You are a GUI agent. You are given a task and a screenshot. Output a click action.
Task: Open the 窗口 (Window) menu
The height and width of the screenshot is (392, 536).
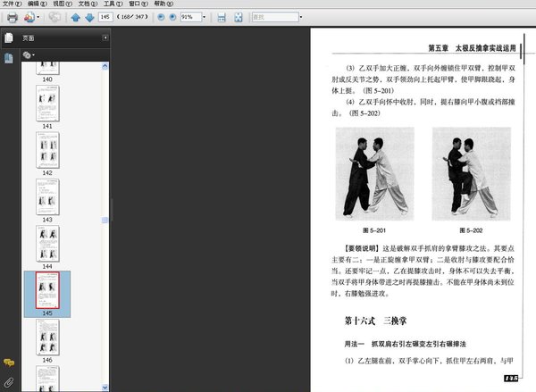coord(138,4)
